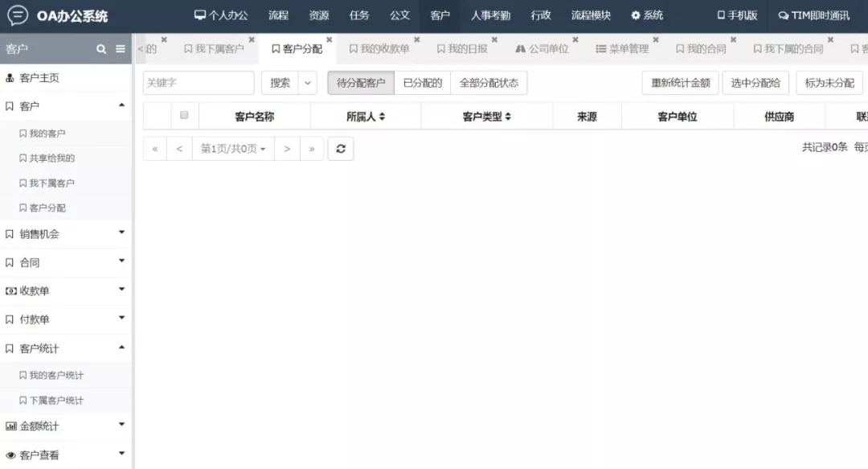
Task: Go to the last page arrow
Action: click(x=311, y=149)
